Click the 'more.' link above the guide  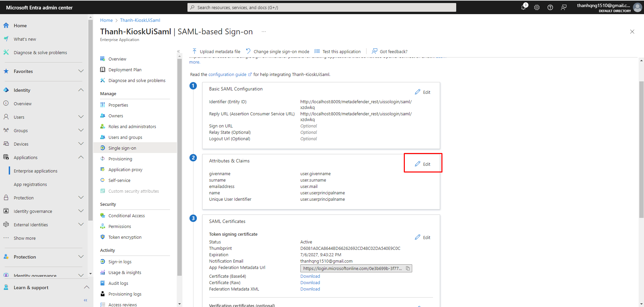pyautogui.click(x=195, y=62)
